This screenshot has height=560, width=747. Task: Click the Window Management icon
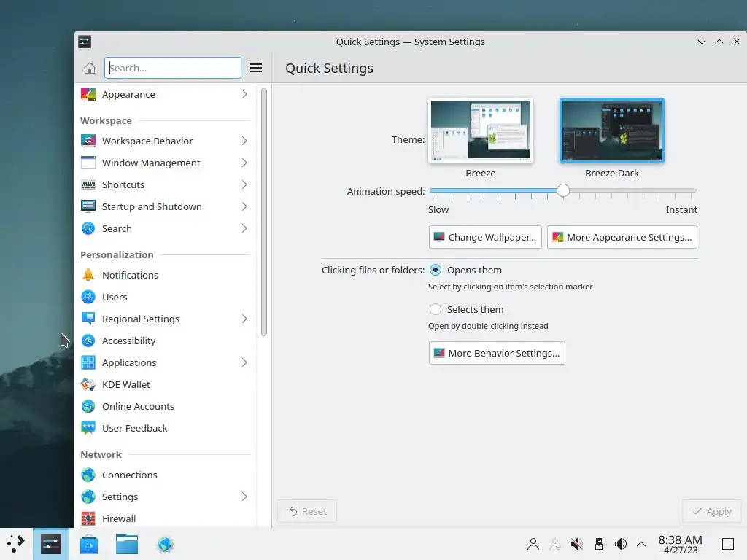(x=88, y=163)
